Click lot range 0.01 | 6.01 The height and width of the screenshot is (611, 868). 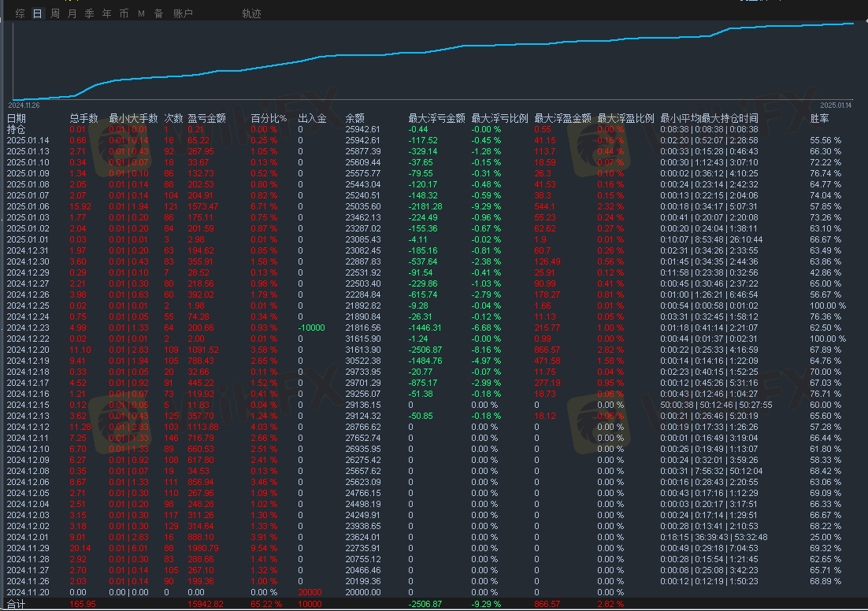point(128,548)
